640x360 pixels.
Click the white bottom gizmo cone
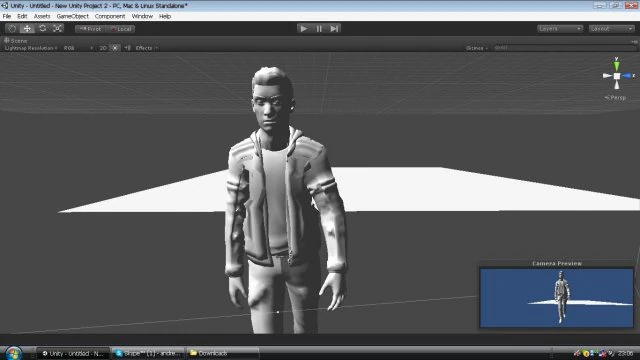point(617,85)
